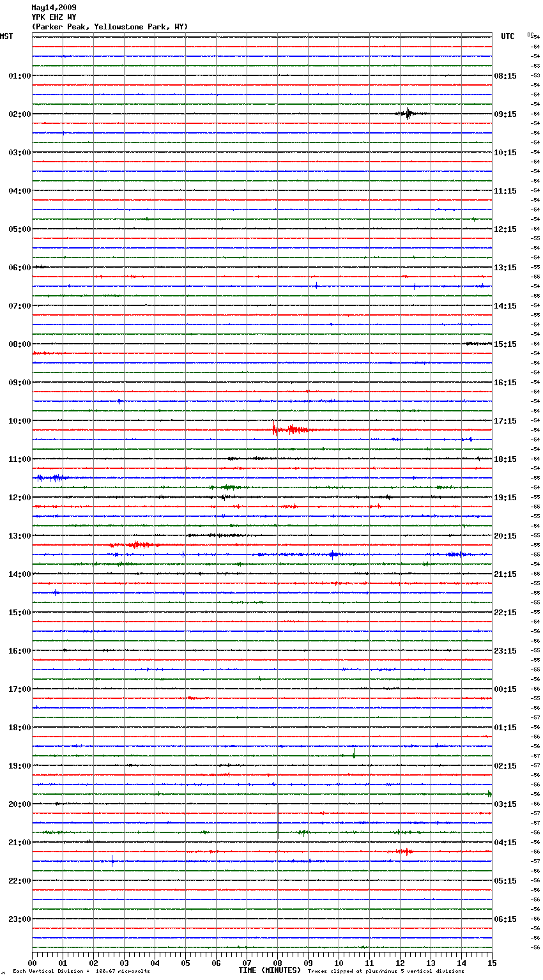Click the 15 minute tick label on the axis
Viewport: 543px width, 980px height.
pos(492,963)
